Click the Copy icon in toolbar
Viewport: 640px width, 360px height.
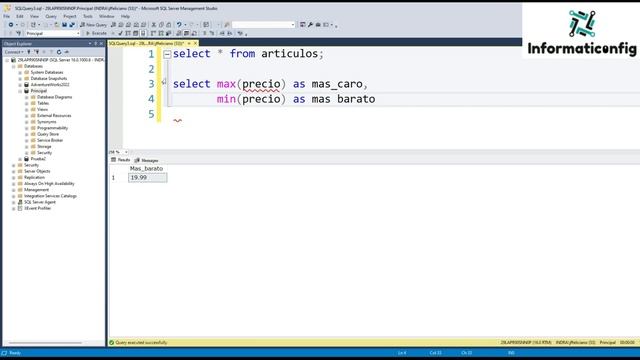161,25
